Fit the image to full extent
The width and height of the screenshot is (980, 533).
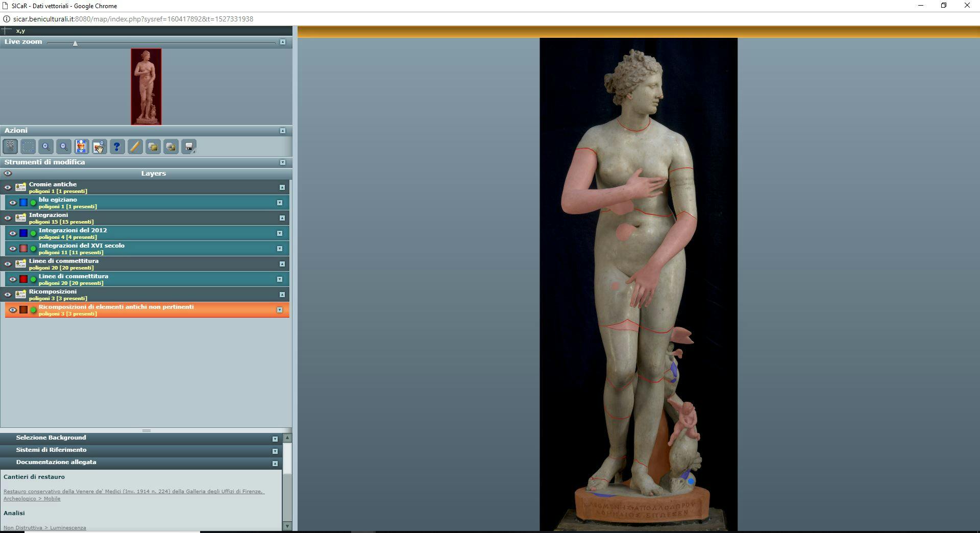click(x=81, y=147)
